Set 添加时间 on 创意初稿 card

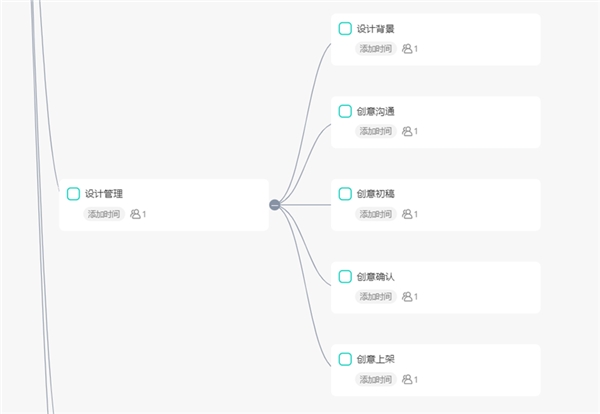(x=375, y=214)
